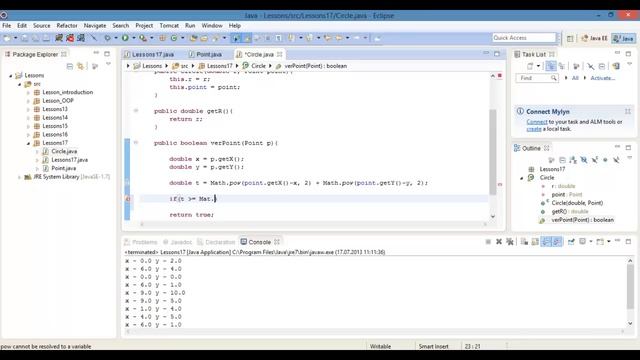Click the Connect link in Mylyn

(x=537, y=122)
